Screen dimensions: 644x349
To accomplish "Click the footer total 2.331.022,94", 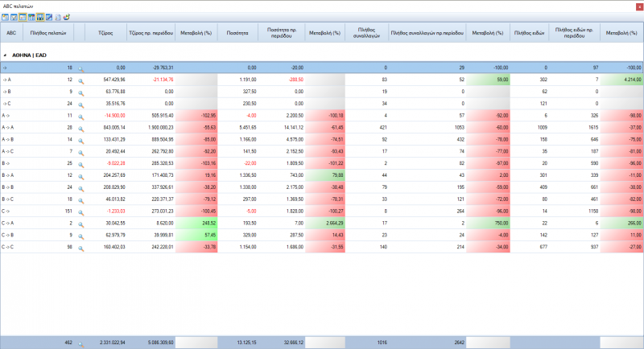I will click(x=113, y=343).
